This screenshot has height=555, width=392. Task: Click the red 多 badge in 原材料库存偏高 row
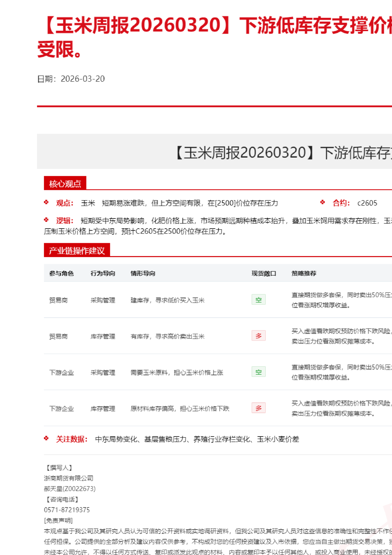[258, 408]
